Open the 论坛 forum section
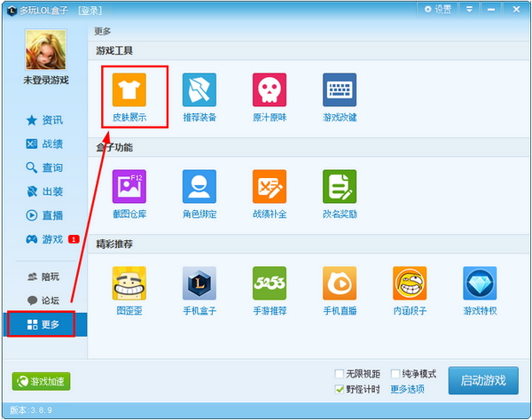The image size is (532, 420). pyautogui.click(x=43, y=300)
